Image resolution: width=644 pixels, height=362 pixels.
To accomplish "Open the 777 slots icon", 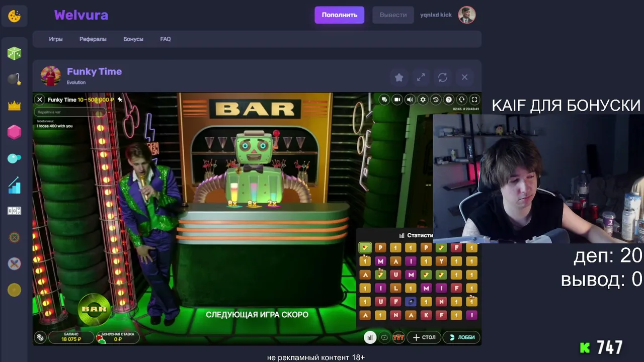I will [x=398, y=337].
